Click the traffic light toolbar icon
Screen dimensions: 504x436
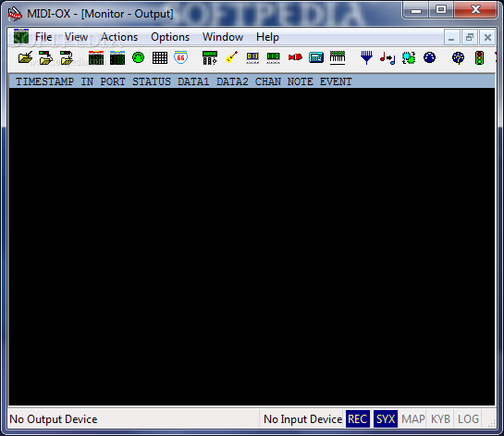coord(480,58)
